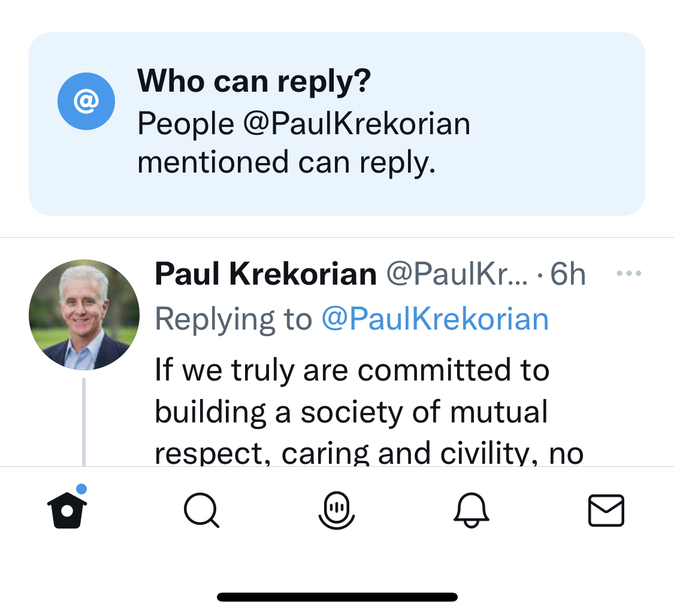Open the Spaces microphone tab
Screen dimensions: 674x616
pos(336,511)
